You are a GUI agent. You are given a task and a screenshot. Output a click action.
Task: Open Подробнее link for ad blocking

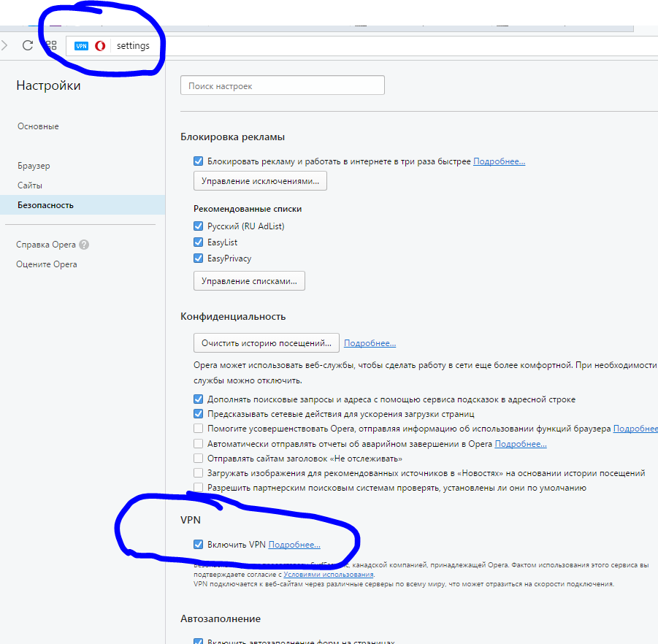(x=499, y=161)
